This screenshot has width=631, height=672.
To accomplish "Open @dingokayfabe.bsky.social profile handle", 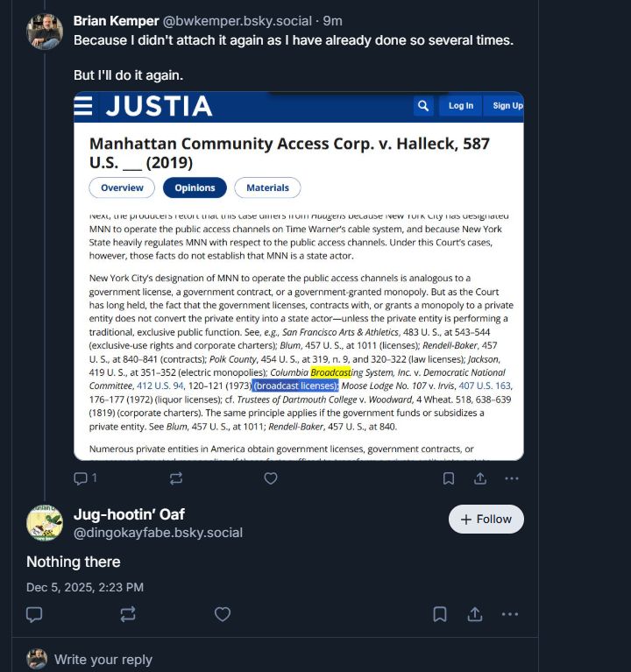I will 158,533.
